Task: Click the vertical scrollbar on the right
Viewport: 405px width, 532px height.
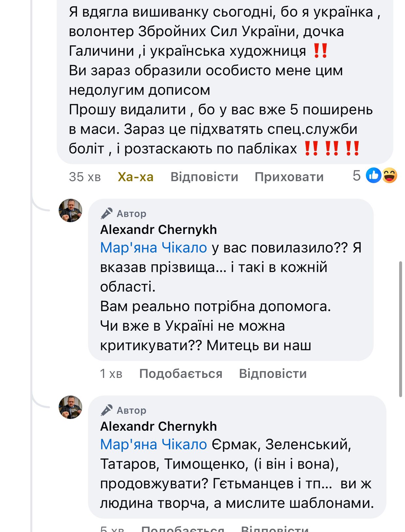Action: coord(400,329)
